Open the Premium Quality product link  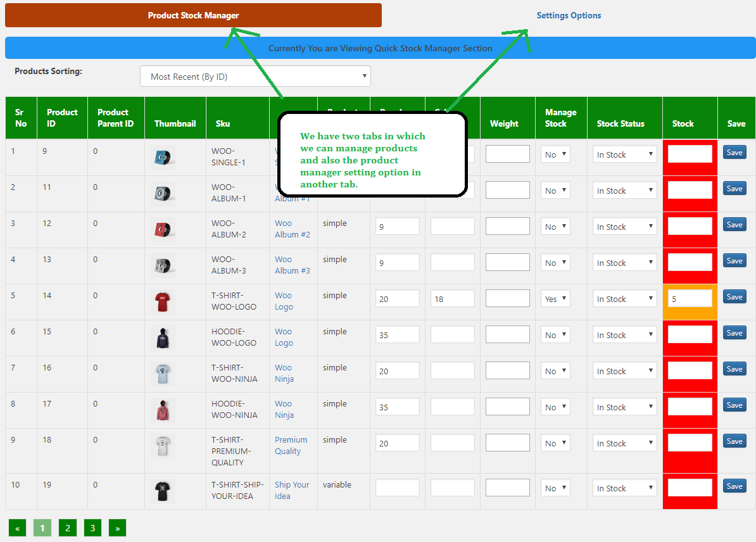coord(291,445)
